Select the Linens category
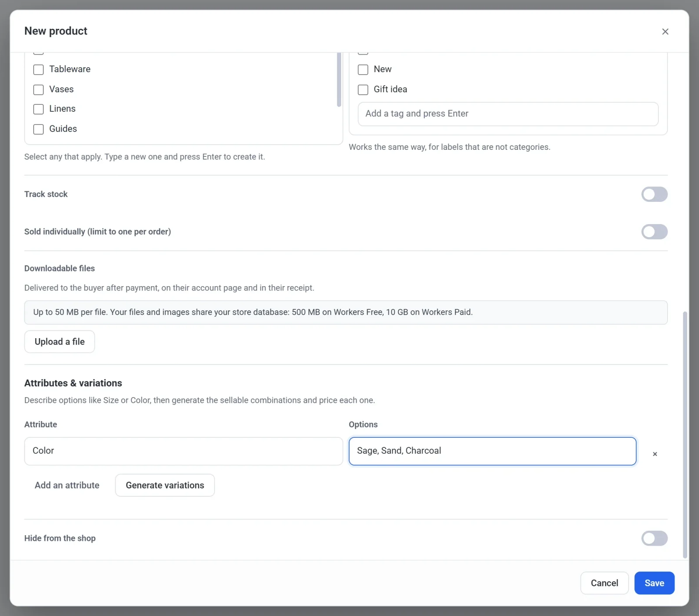699x616 pixels. (38, 109)
